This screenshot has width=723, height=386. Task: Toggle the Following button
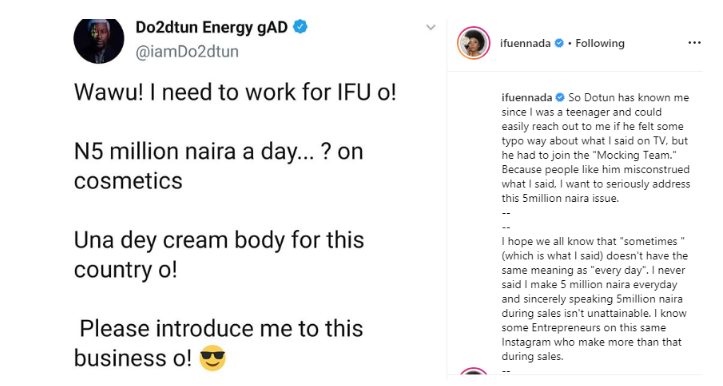pyautogui.click(x=600, y=43)
